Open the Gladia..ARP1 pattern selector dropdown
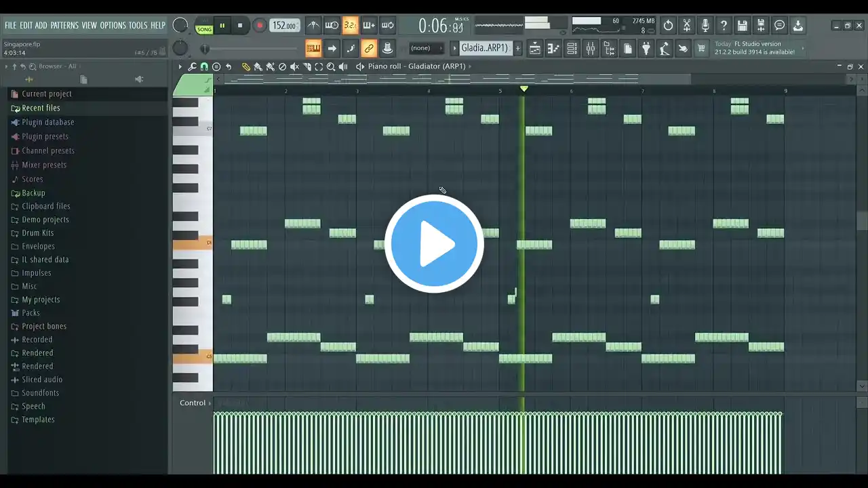Image resolution: width=868 pixels, height=488 pixels. click(x=484, y=48)
